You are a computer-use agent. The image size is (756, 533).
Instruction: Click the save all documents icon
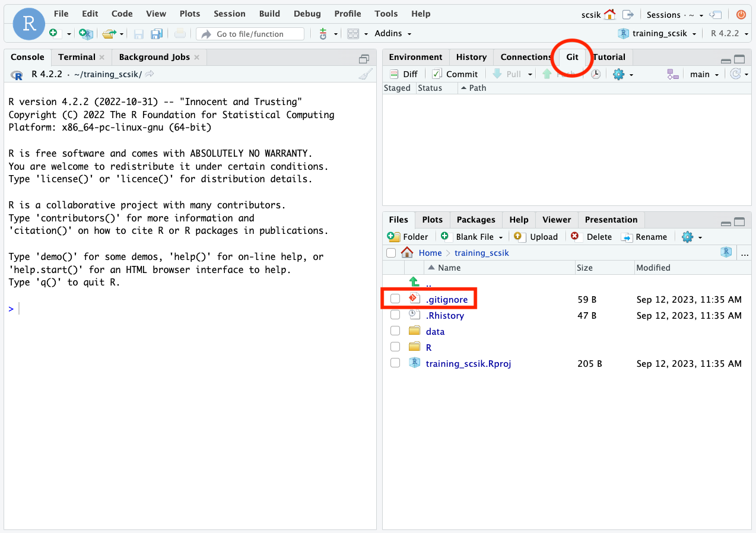click(157, 34)
